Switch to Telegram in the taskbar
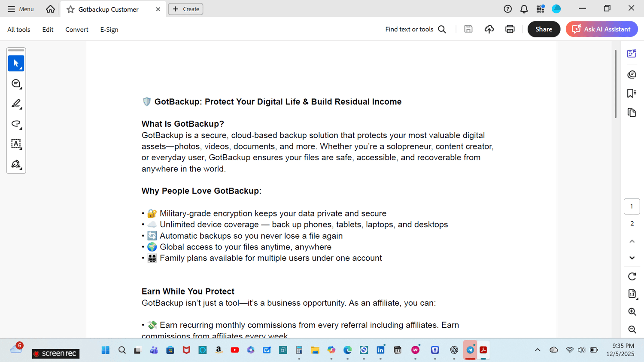The height and width of the screenshot is (362, 644). click(471, 350)
